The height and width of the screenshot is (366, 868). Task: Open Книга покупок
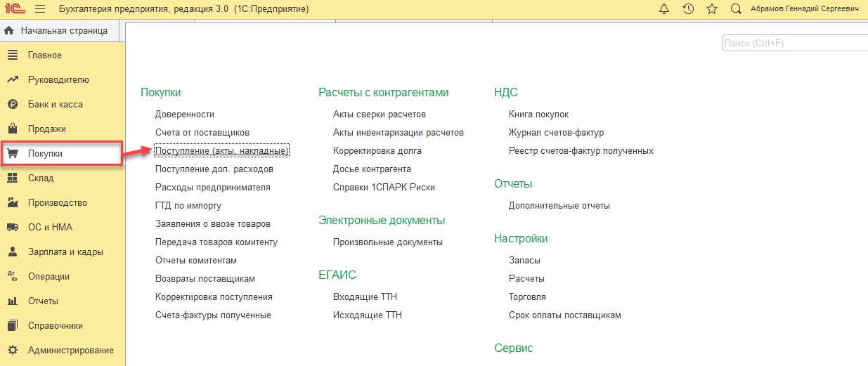(x=539, y=114)
